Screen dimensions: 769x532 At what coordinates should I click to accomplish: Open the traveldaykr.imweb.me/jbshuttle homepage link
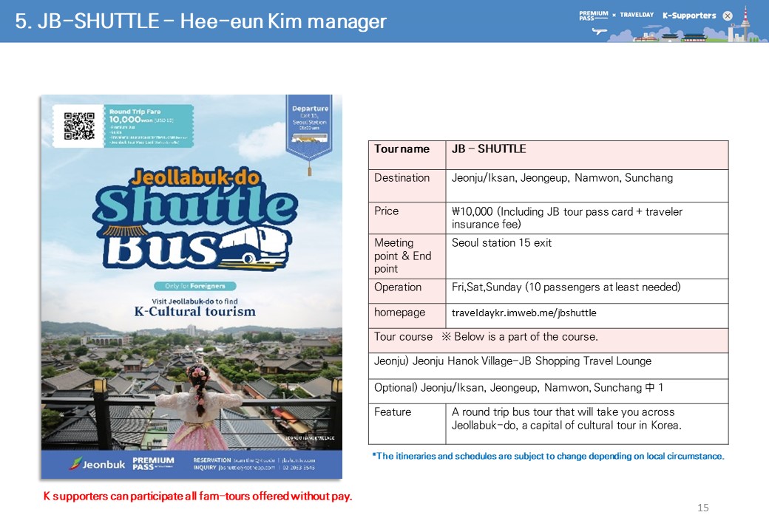coord(524,313)
